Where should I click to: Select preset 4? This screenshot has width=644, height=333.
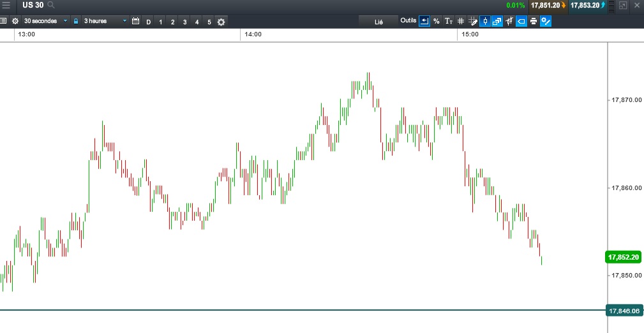click(x=197, y=22)
